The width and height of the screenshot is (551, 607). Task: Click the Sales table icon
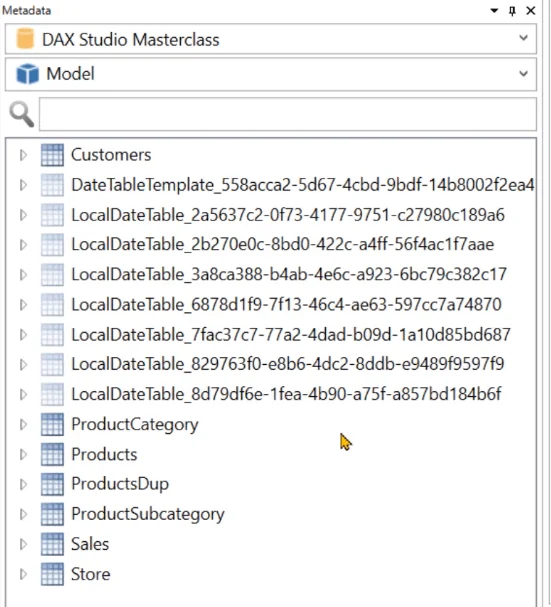pos(52,544)
